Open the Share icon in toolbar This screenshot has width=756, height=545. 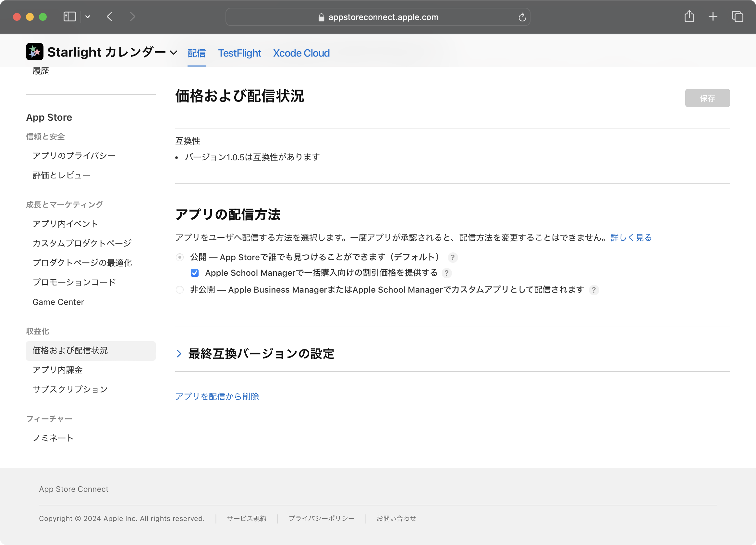(689, 16)
